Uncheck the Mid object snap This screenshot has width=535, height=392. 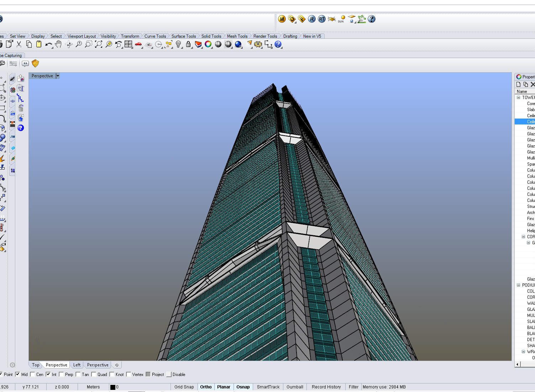pos(17,374)
